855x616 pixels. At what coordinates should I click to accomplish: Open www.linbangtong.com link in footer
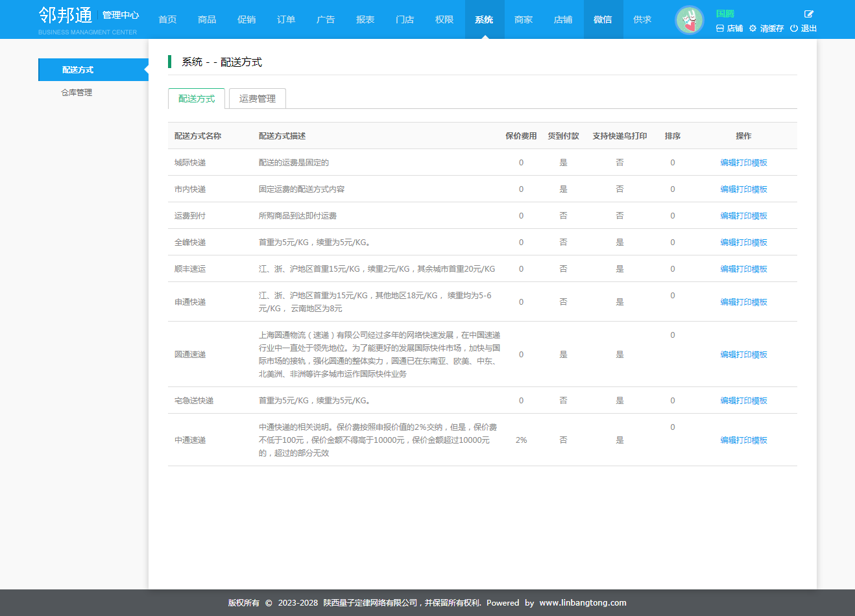(x=583, y=602)
